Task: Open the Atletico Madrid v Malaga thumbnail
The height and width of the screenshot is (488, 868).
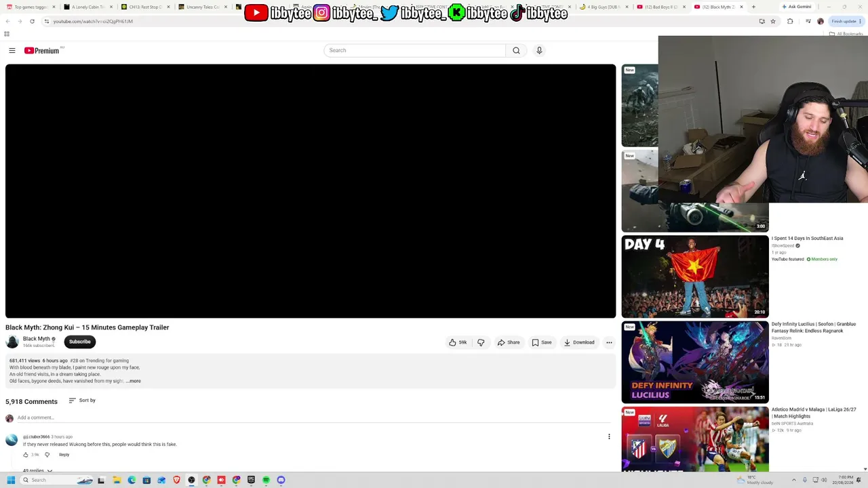Action: coord(695,439)
